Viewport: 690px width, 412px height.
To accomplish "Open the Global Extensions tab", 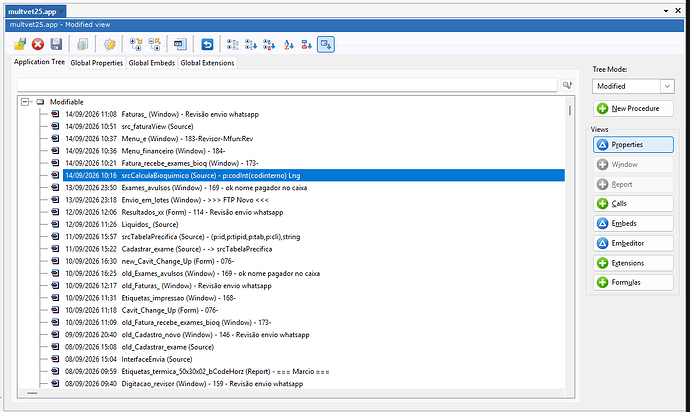I will coord(207,63).
